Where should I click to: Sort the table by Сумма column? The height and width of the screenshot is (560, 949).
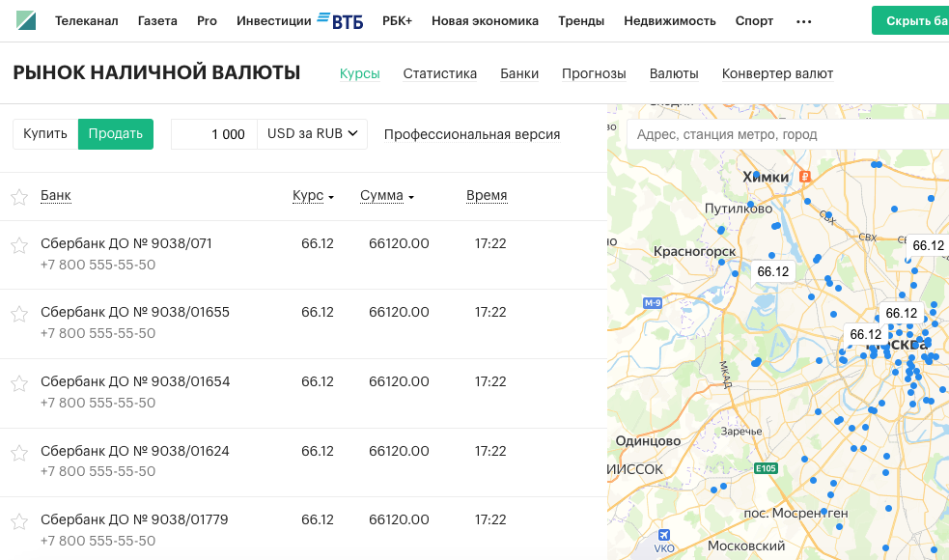point(387,196)
